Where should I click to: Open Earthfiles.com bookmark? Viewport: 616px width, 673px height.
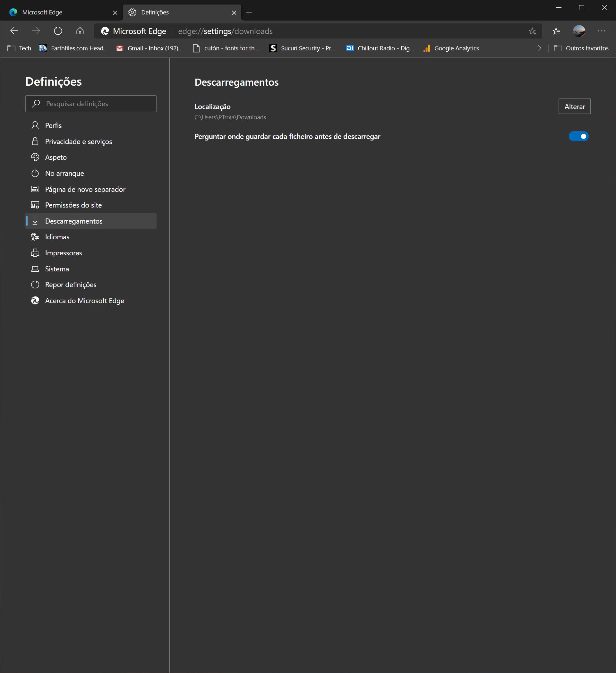click(x=73, y=48)
